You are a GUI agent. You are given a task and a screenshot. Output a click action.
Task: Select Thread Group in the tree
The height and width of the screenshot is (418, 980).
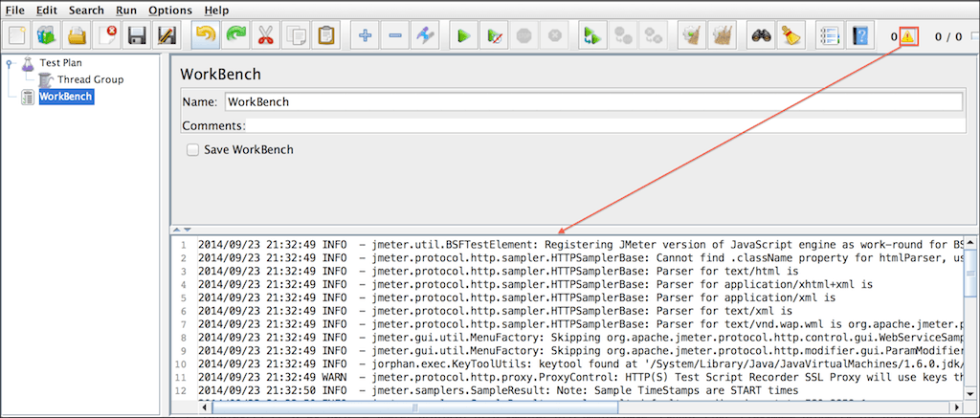point(89,79)
